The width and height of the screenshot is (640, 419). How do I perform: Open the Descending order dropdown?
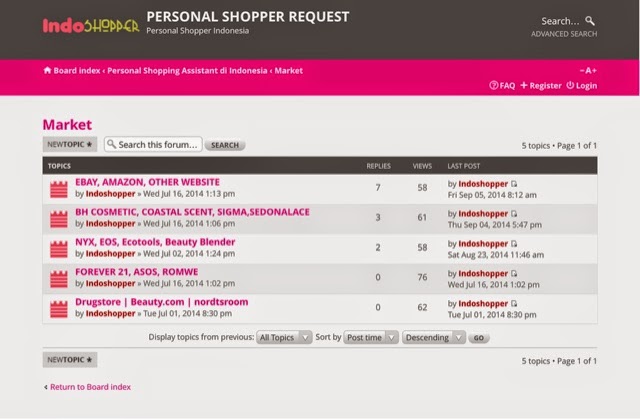[x=433, y=337]
